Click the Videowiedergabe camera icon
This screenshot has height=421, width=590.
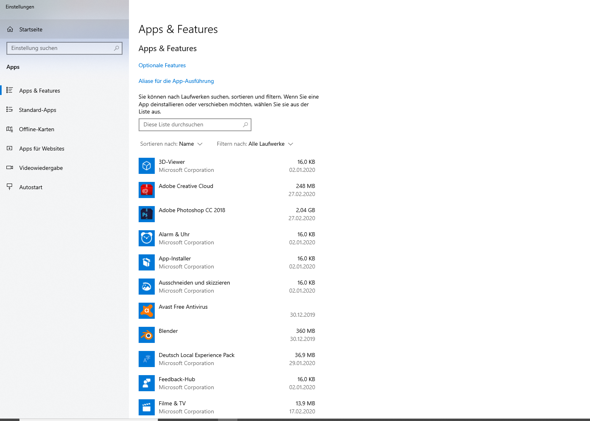10,167
